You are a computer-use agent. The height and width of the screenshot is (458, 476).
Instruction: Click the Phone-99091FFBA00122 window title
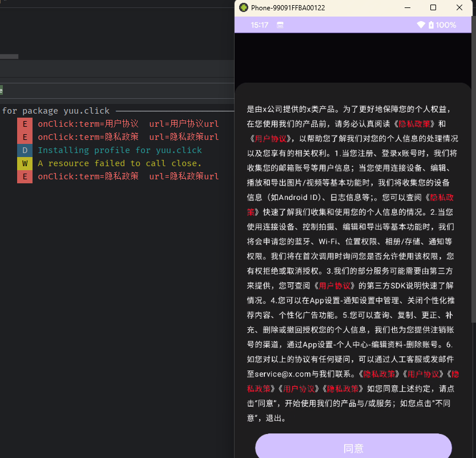[x=288, y=7]
